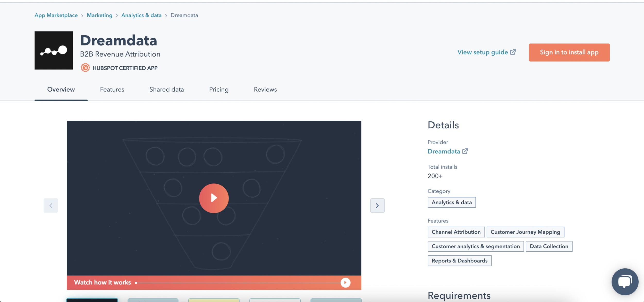The image size is (644, 302).
Task: Click the Watch how it works label
Action: [103, 282]
